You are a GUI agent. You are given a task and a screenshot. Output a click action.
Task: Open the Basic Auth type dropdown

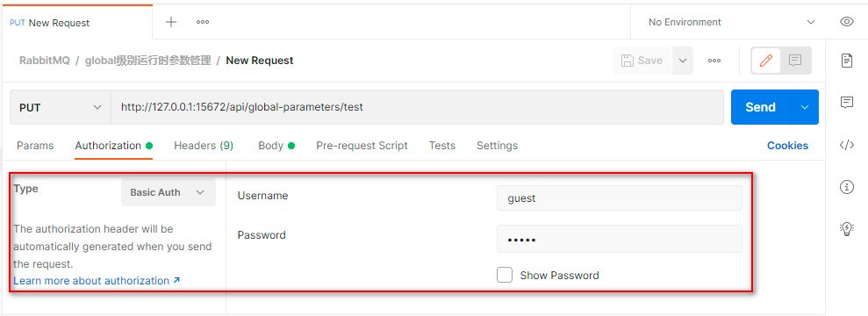tap(169, 192)
